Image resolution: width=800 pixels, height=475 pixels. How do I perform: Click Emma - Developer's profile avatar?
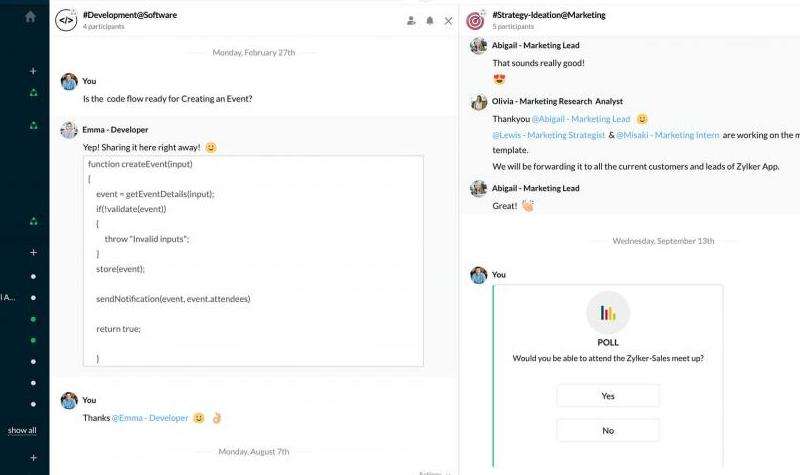click(x=69, y=130)
